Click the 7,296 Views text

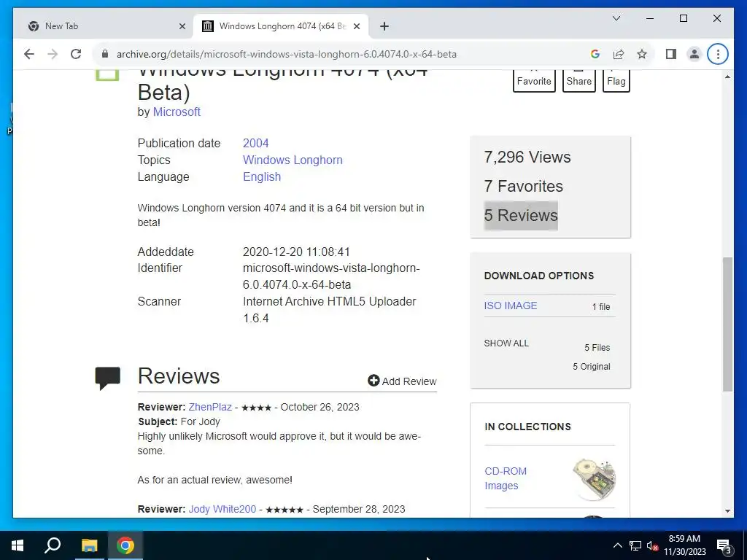point(527,157)
